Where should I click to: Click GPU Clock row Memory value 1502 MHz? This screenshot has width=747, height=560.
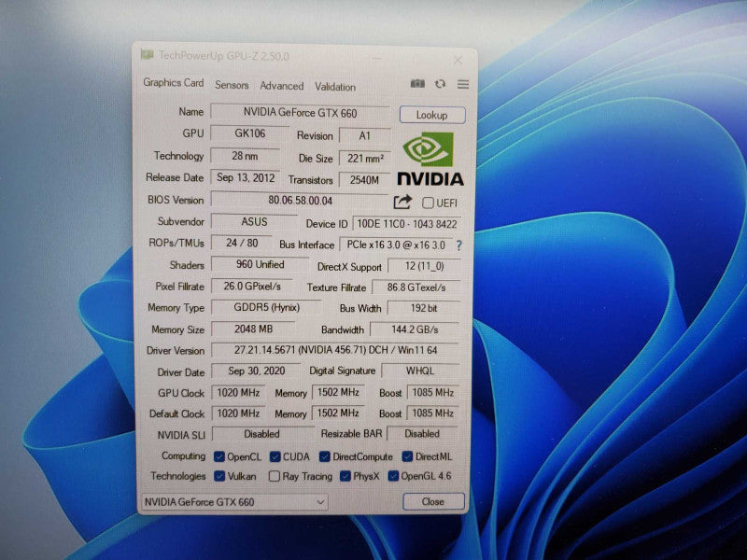click(338, 392)
